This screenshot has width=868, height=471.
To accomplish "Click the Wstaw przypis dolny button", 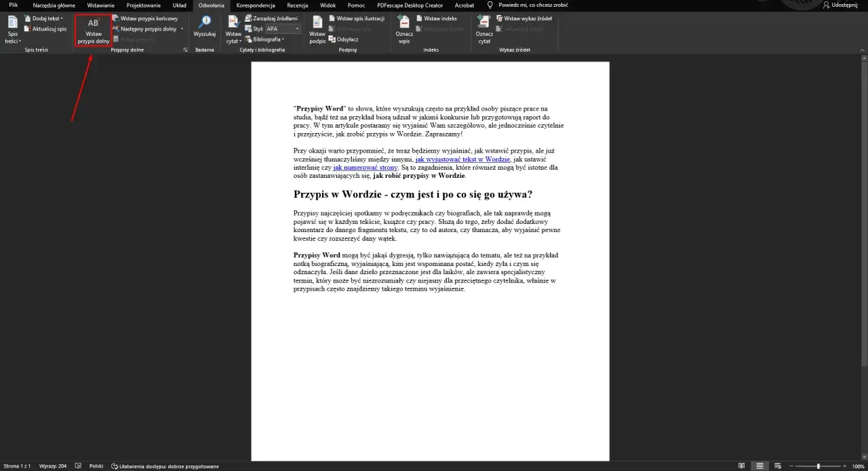I will pos(94,31).
